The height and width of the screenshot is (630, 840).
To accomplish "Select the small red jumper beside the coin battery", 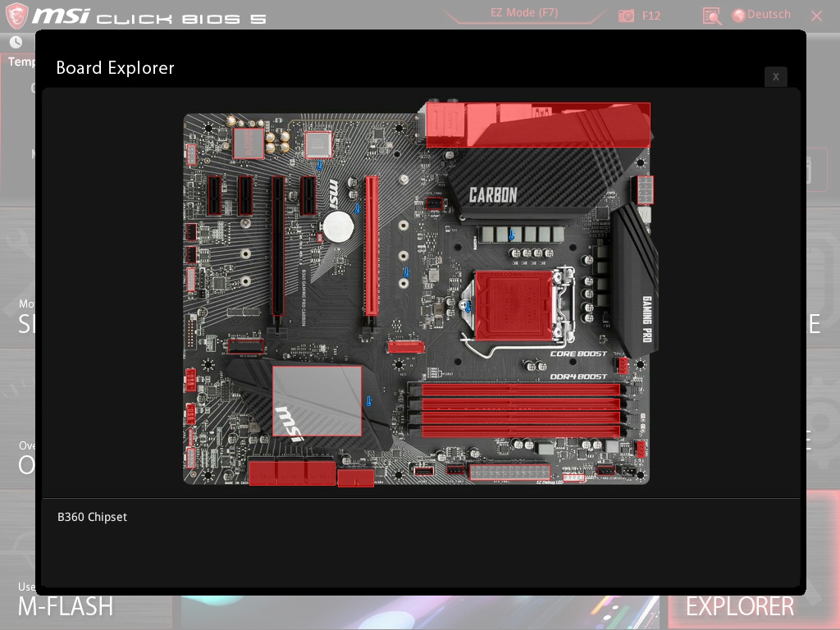I will pyautogui.click(x=321, y=237).
